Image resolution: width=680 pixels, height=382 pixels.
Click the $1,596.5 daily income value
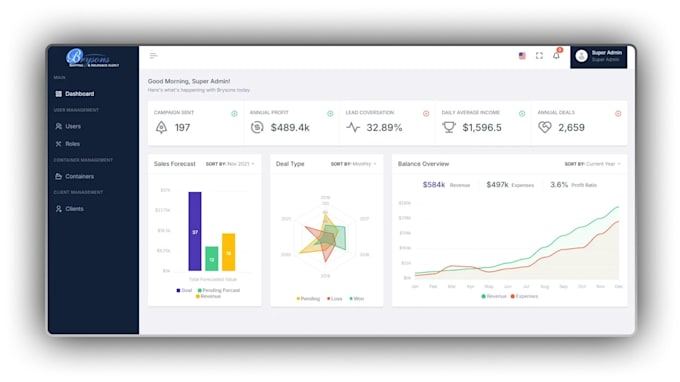click(x=482, y=127)
